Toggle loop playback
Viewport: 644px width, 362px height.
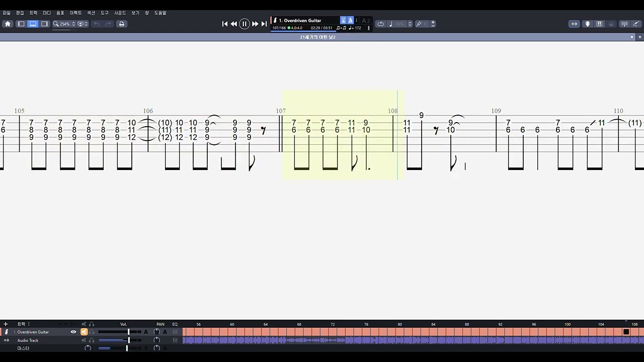[381, 24]
